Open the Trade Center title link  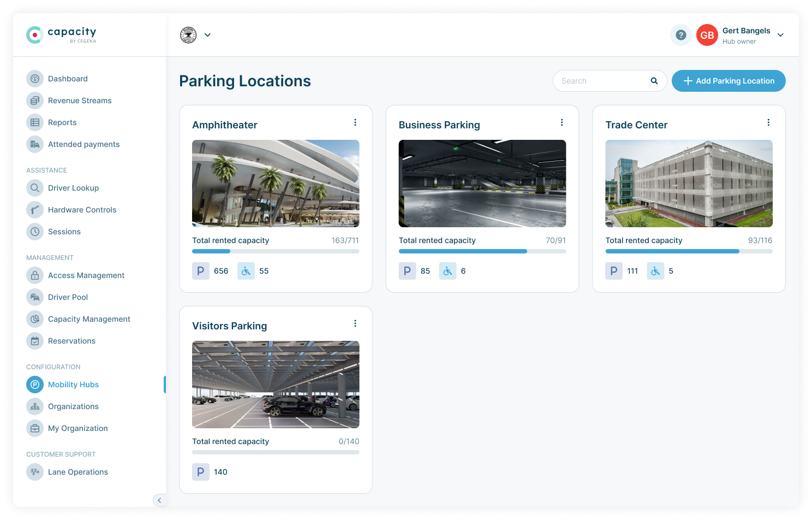tap(636, 125)
